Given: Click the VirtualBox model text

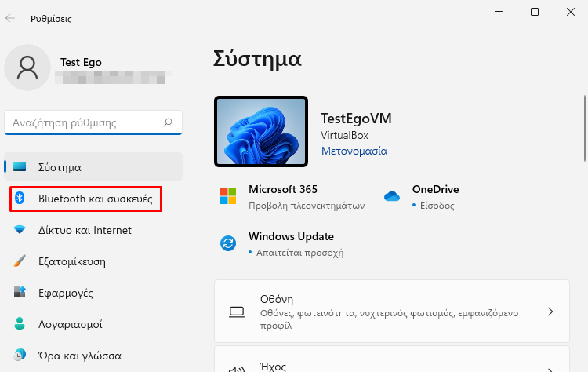Looking at the screenshot, I should coord(344,135).
